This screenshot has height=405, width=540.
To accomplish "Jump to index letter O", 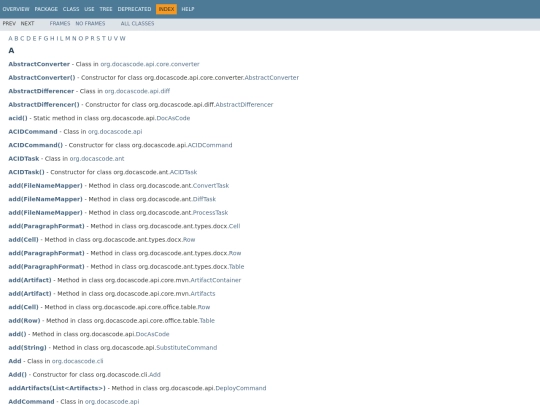I will point(81,38).
